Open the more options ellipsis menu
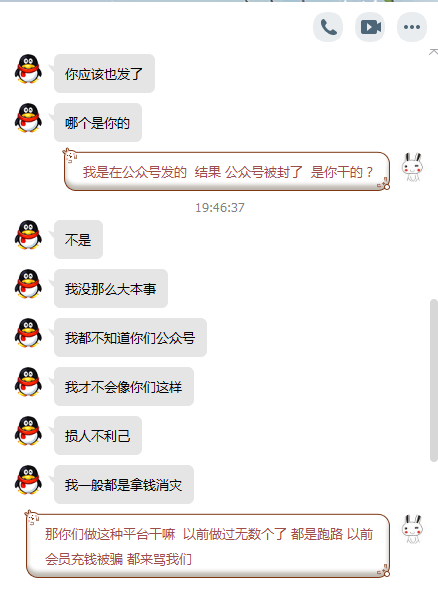 click(x=412, y=27)
